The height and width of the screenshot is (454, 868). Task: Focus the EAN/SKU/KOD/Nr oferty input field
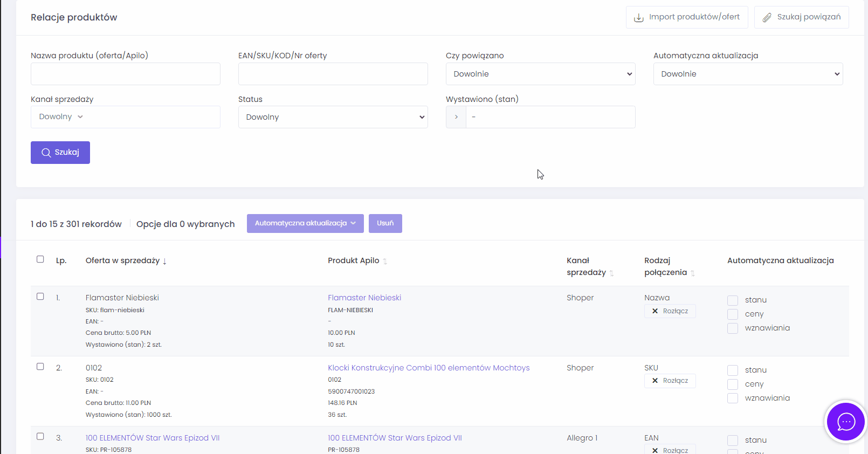[333, 74]
